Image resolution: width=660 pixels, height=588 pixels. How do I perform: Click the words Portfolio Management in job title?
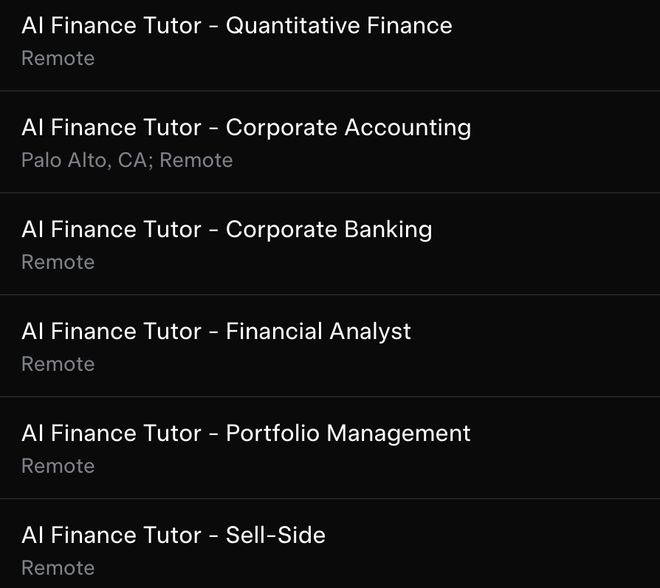pyautogui.click(x=348, y=434)
